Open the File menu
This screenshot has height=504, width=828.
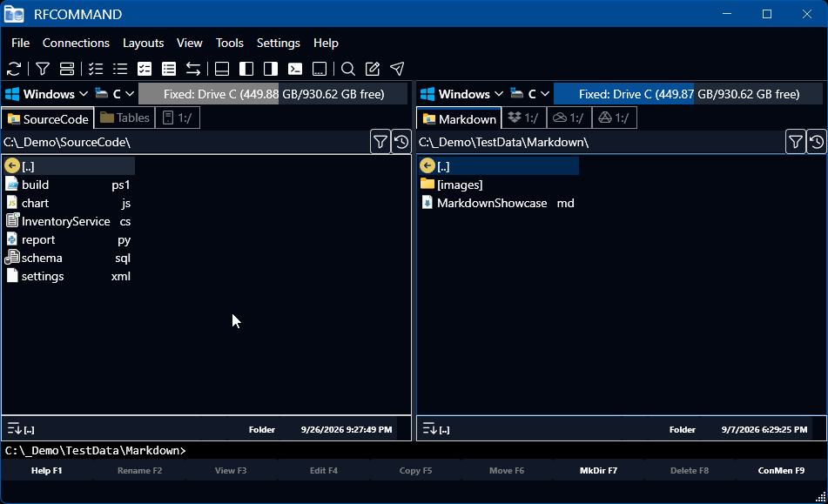coord(21,43)
